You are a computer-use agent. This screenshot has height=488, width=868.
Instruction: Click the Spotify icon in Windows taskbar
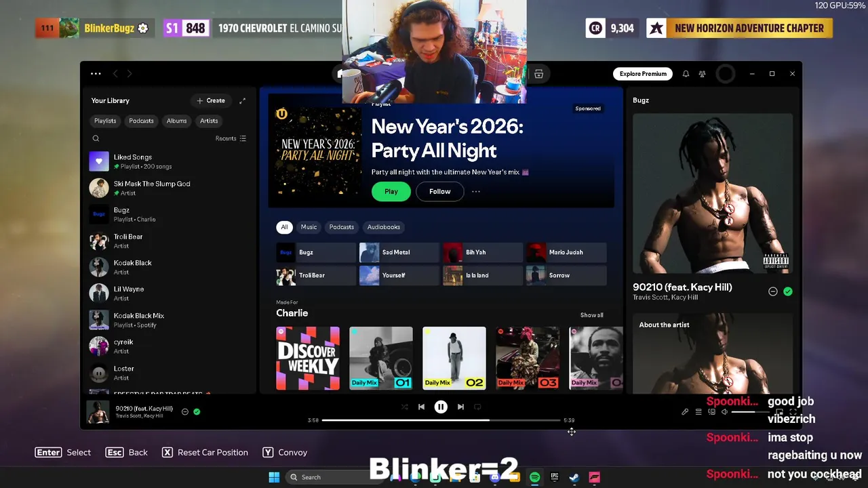coord(534,477)
